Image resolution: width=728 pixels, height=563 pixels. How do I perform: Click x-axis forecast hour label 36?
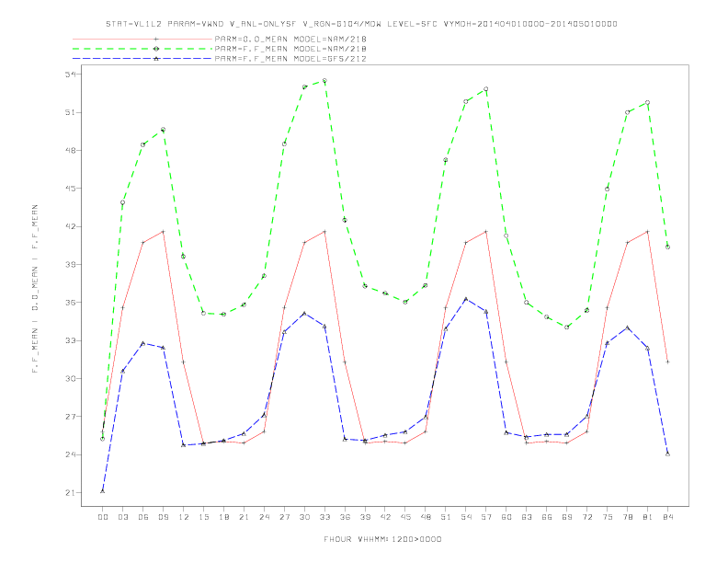tap(345, 517)
